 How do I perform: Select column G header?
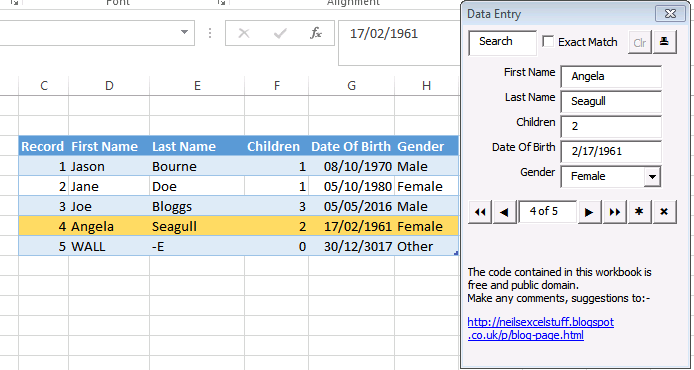pyautogui.click(x=351, y=85)
